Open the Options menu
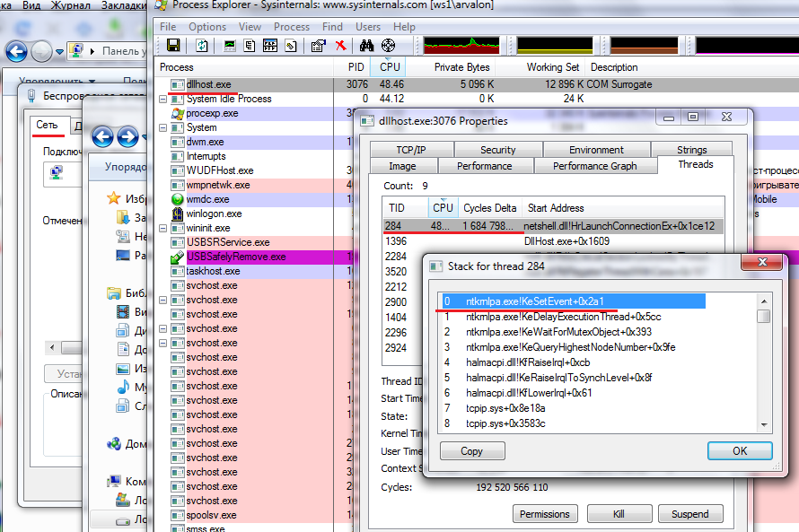This screenshot has height=532, width=799. [206, 27]
